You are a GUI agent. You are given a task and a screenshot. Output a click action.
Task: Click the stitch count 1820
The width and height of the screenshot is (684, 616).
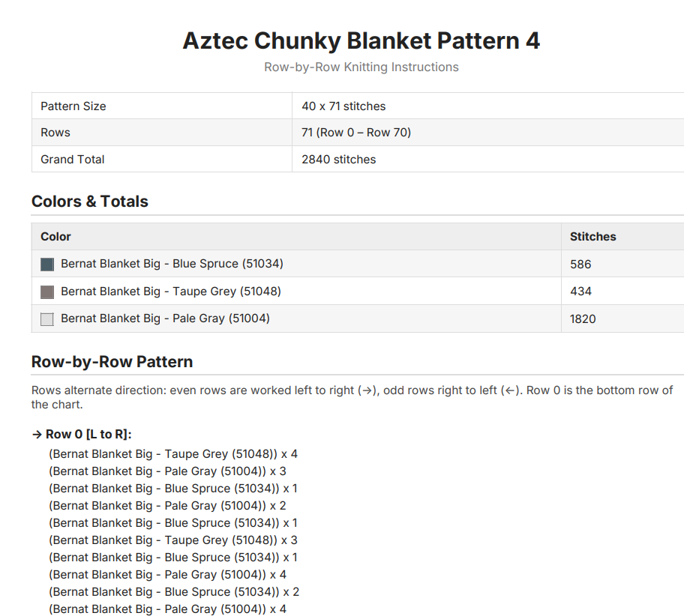(583, 319)
